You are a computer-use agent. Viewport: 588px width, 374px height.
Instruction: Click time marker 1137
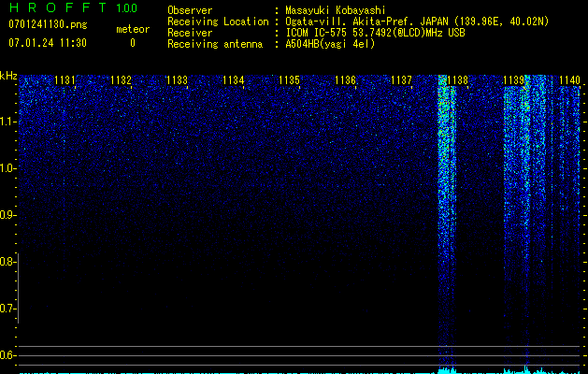[x=402, y=79]
